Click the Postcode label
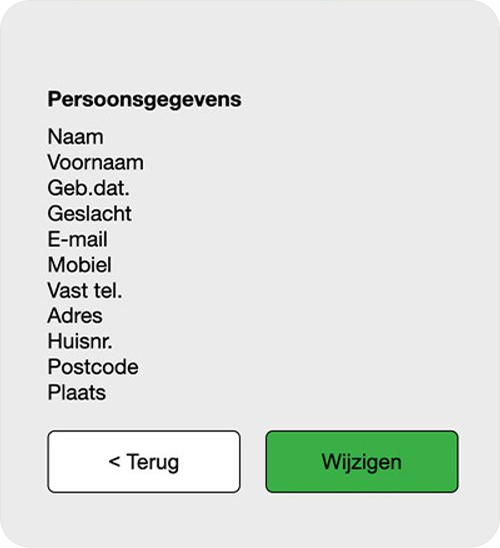Viewport: 500px width, 548px height. point(93,367)
